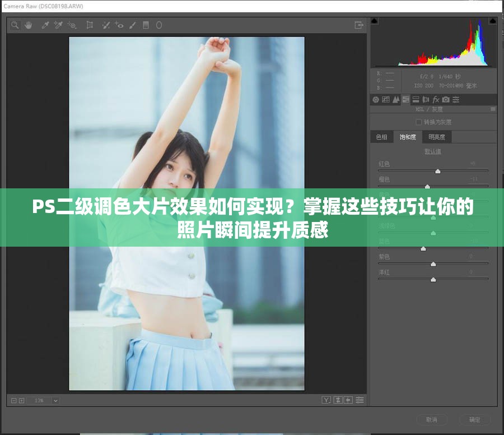
Task: Switch to the 色相 tab
Action: pos(381,136)
